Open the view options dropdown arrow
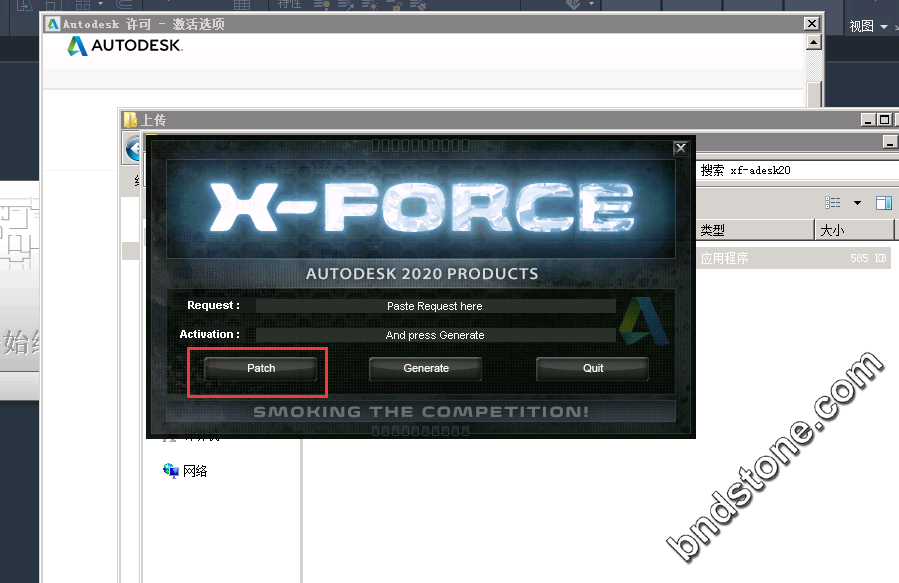The height and width of the screenshot is (583, 899). coord(857,203)
